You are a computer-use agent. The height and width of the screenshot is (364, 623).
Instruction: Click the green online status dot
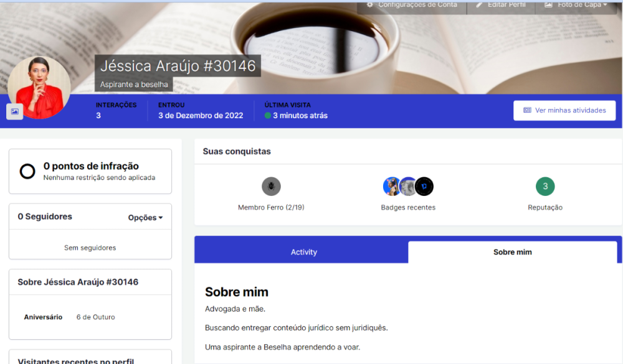268,116
